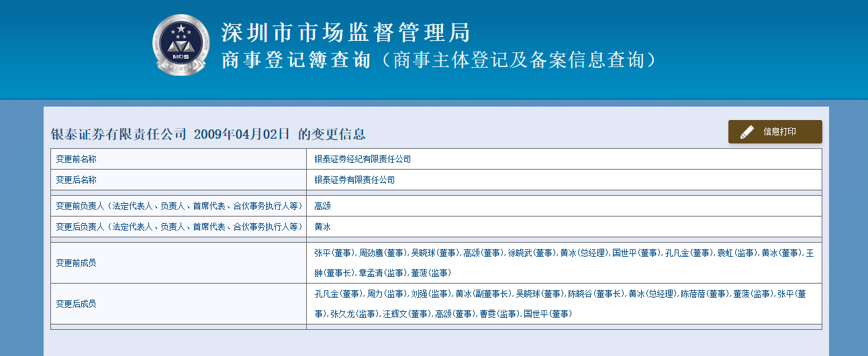Click the pencil icon on the print button
Viewport: 868px width, 356px height.
click(x=747, y=132)
